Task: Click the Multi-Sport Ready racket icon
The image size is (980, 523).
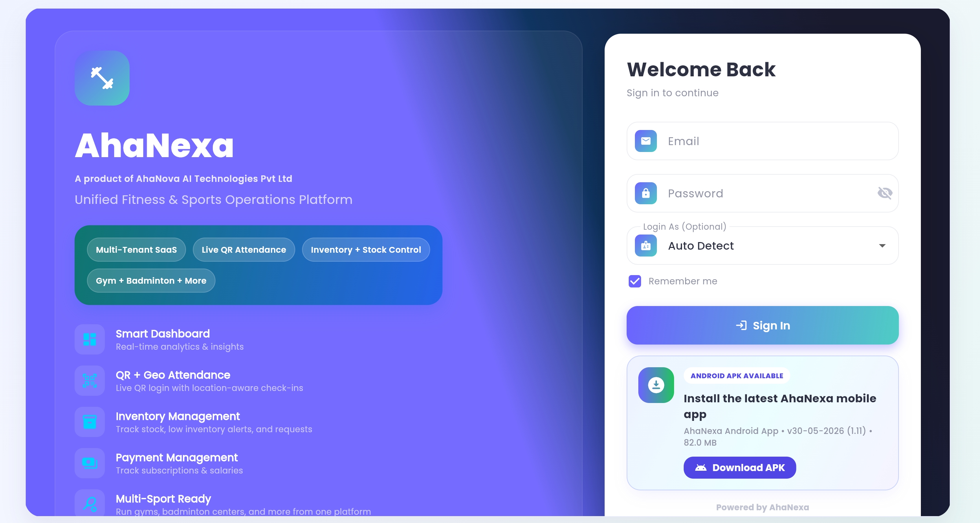Action: pos(90,503)
